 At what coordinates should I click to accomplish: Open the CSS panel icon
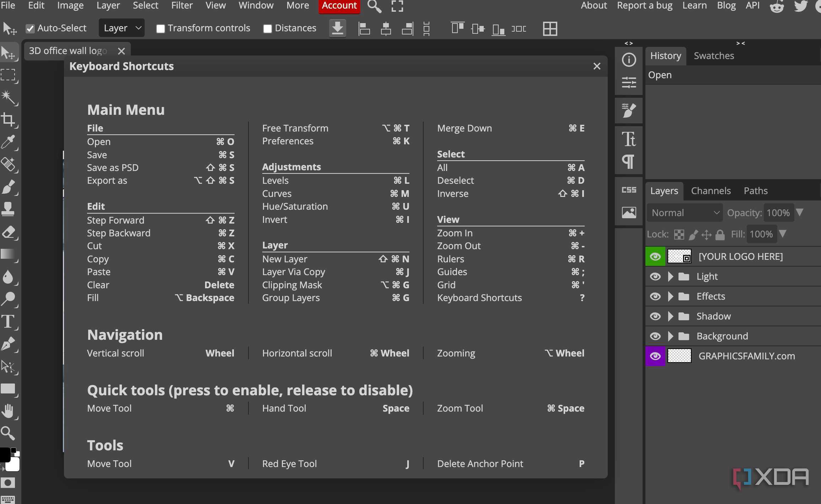tap(629, 190)
